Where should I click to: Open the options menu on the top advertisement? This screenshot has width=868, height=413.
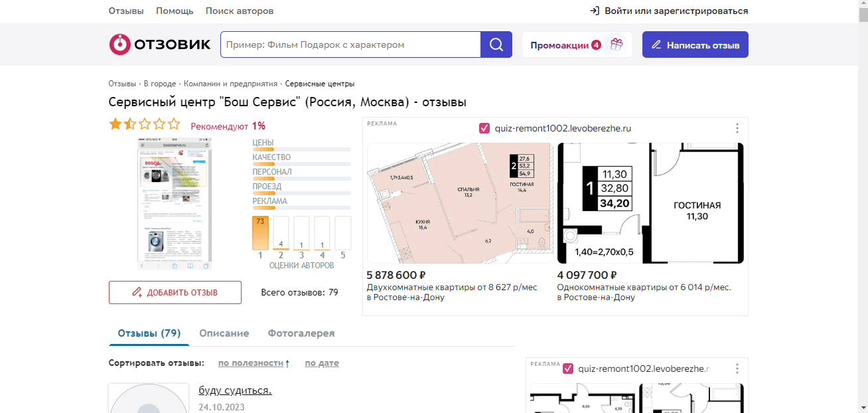737,128
